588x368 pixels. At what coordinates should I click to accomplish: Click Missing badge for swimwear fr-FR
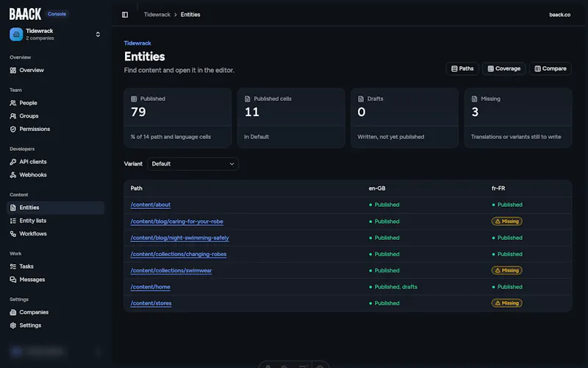pos(506,270)
